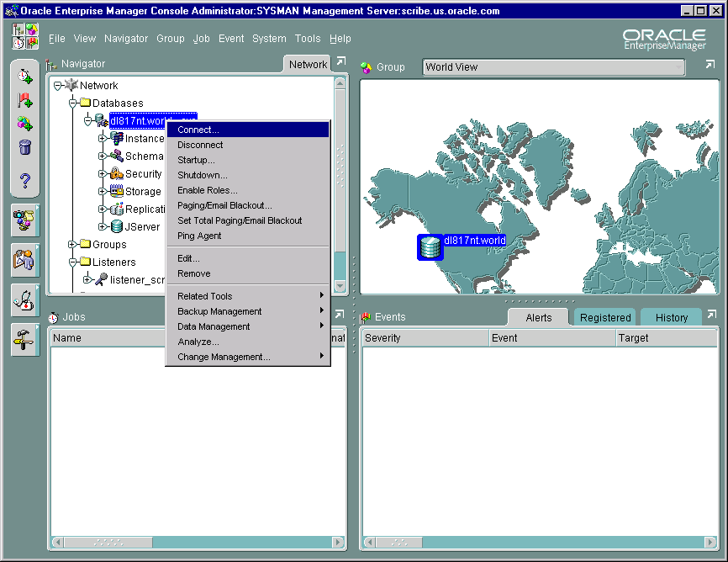Click the Severity column header

tap(425, 338)
